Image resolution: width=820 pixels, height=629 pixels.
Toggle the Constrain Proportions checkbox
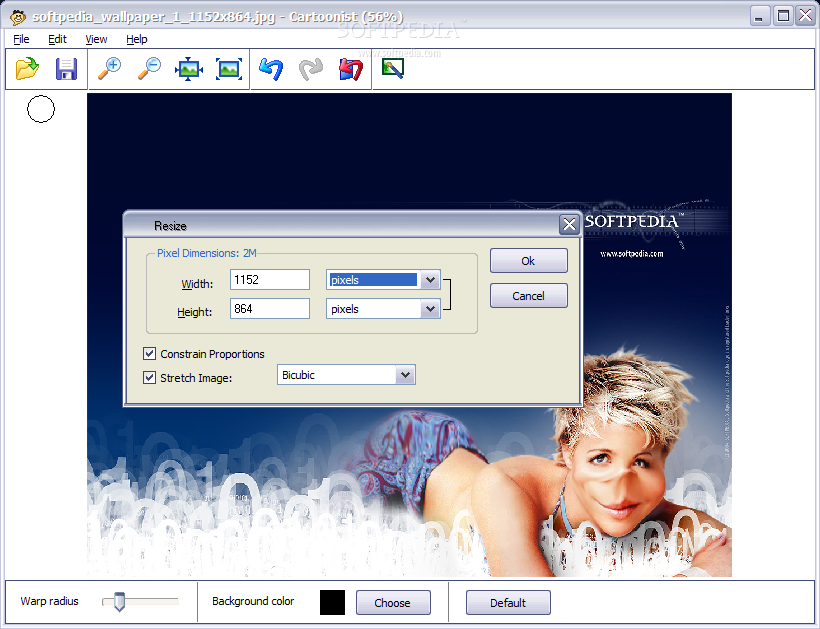[150, 353]
